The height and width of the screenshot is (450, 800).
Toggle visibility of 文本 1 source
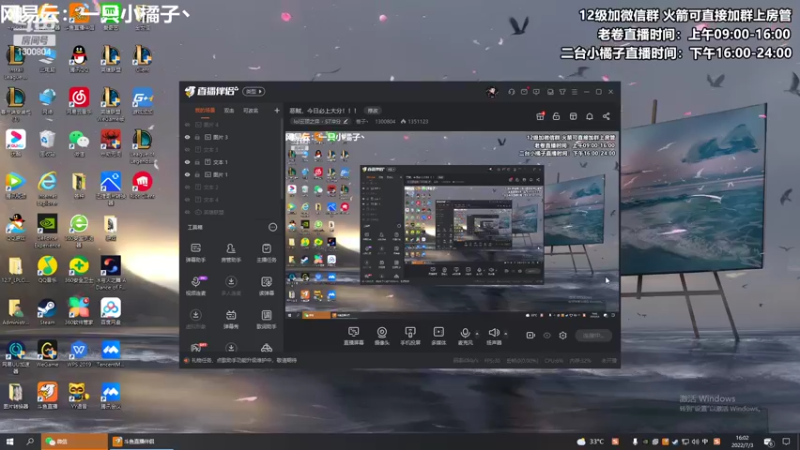click(x=187, y=162)
